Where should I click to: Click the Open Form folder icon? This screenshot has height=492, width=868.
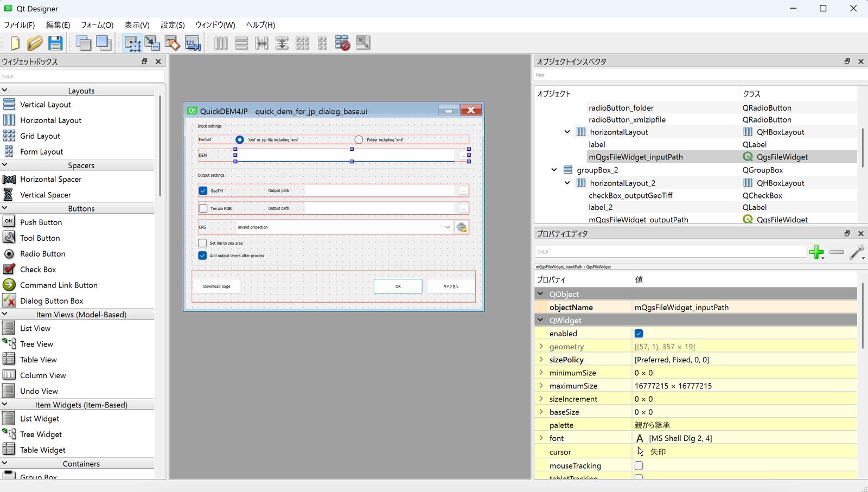click(35, 43)
